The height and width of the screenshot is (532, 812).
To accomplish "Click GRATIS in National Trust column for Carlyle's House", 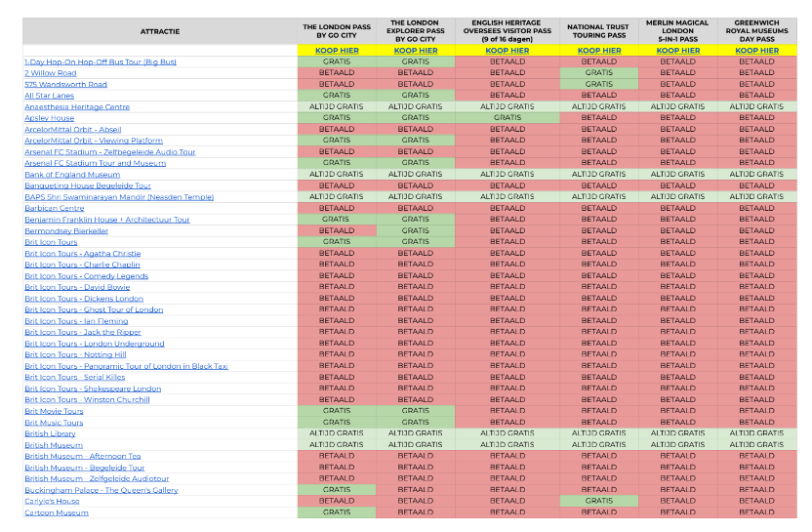I will [599, 502].
